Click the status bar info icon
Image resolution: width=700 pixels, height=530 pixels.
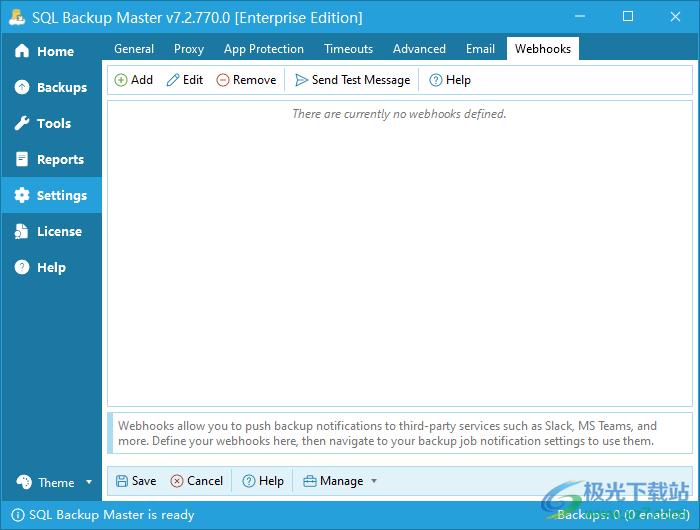(x=18, y=515)
